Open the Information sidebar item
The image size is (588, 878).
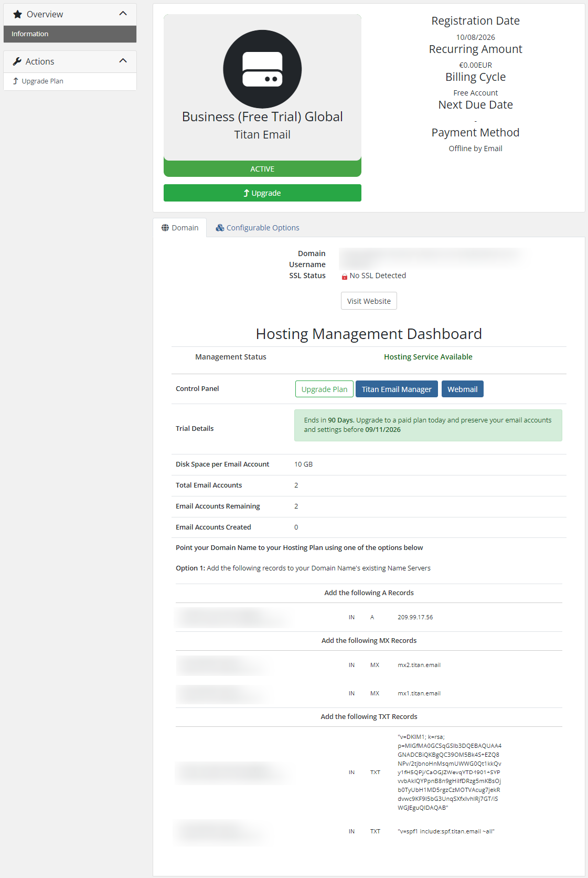tap(70, 34)
